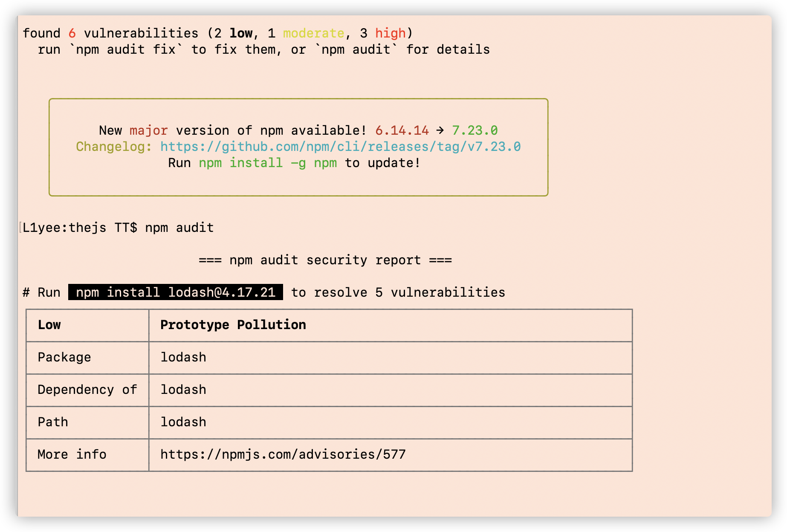Click the red 'high' severity word
The width and height of the screenshot is (787, 532).
click(391, 33)
